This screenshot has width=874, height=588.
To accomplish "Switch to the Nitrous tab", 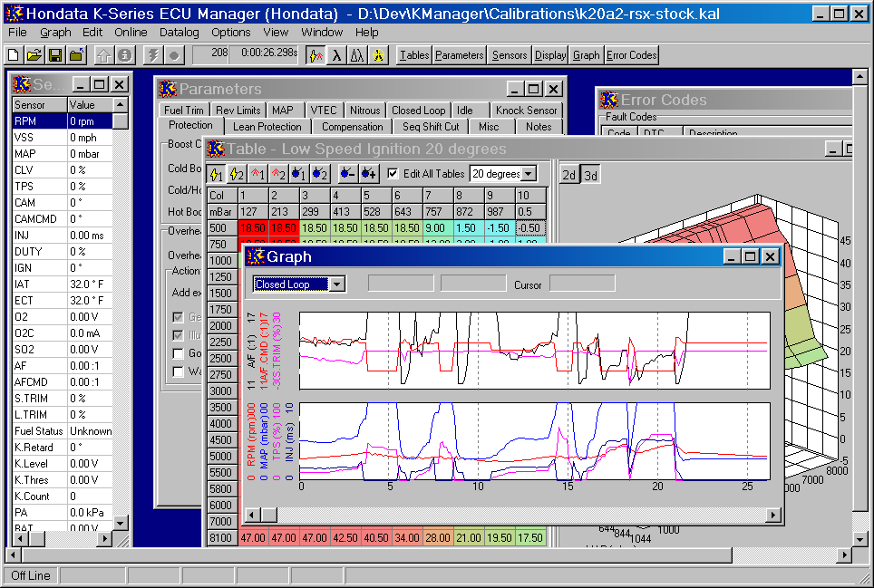I will coord(364,110).
